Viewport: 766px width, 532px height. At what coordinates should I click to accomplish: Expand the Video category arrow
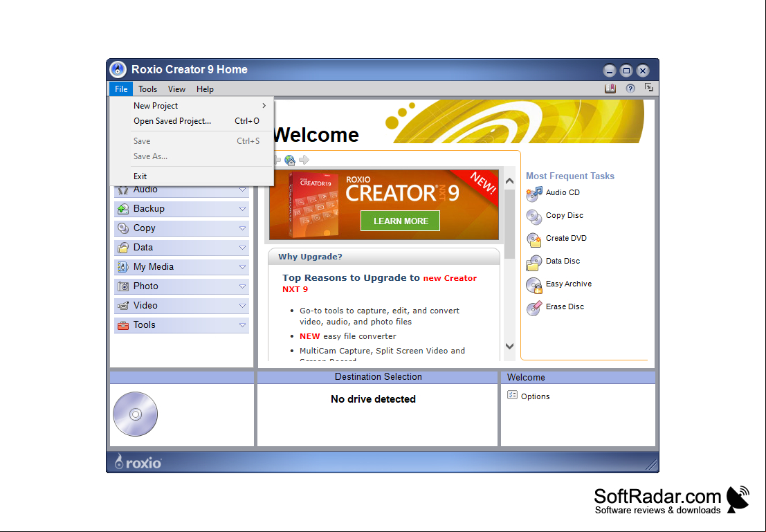coord(242,306)
